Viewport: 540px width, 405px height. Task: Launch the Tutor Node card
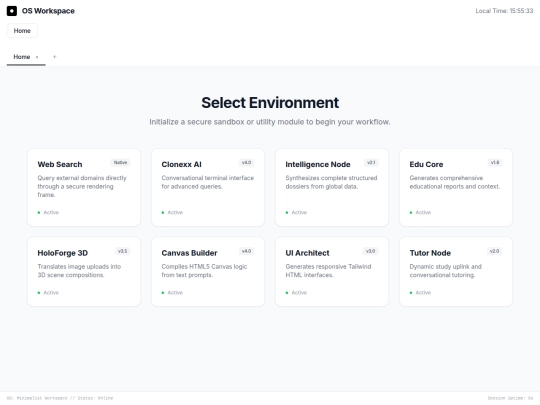456,272
